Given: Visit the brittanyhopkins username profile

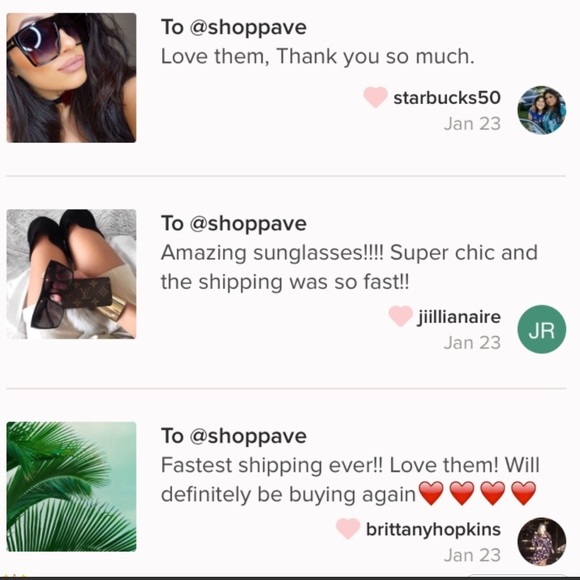Looking at the screenshot, I should tap(433, 530).
